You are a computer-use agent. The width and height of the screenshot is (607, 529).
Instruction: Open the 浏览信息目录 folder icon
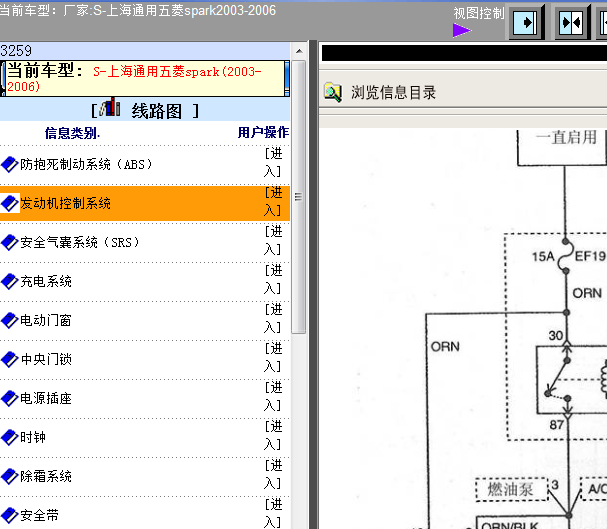click(x=333, y=92)
